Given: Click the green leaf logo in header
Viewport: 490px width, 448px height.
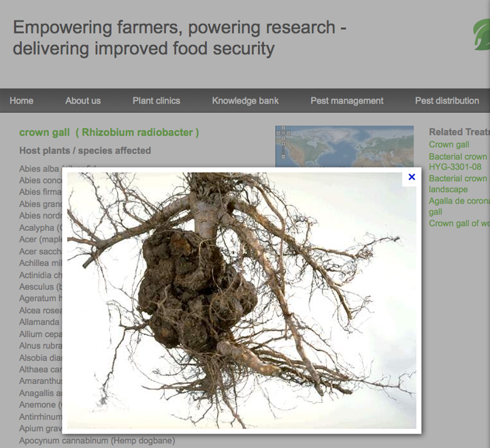Looking at the screenshot, I should pos(483,35).
